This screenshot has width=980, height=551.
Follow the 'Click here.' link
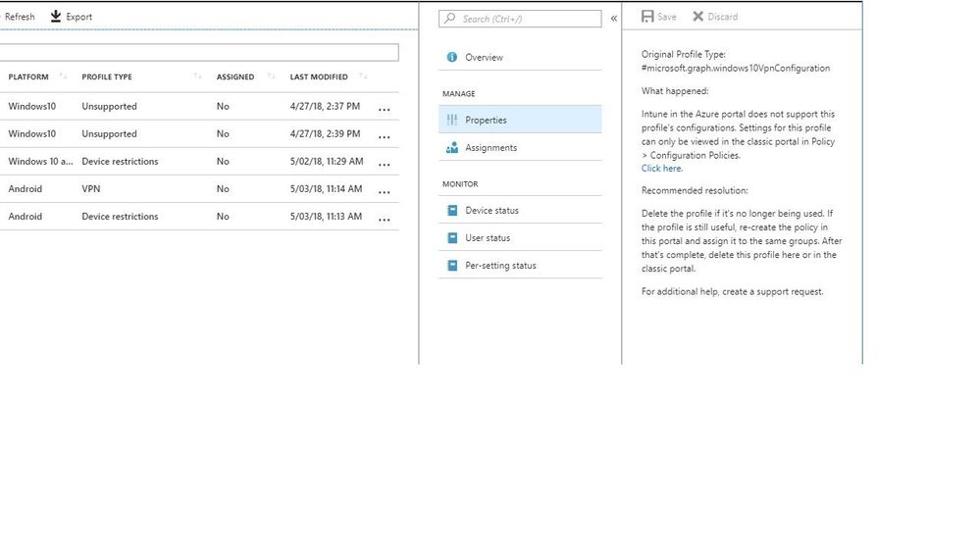click(661, 169)
